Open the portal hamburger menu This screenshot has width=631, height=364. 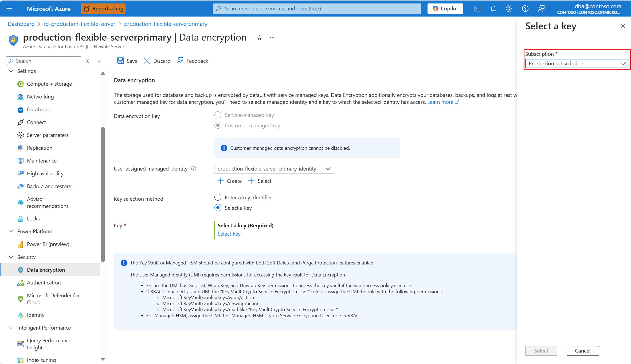tap(9, 9)
